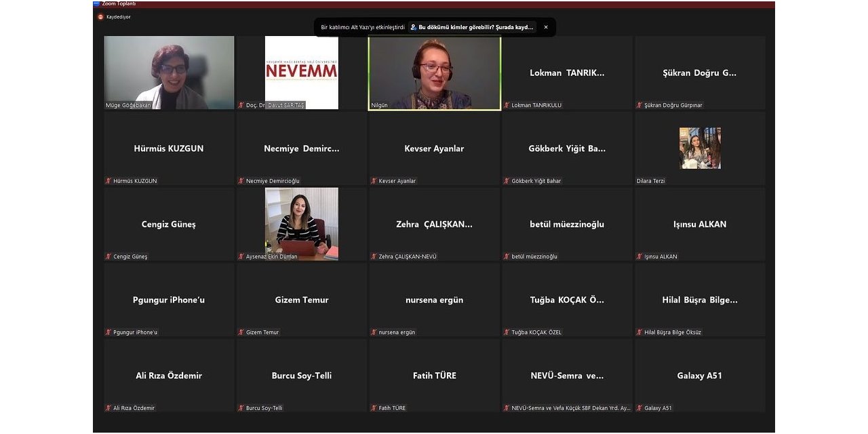Click muted mic icon beside Cengiz Güneş
This screenshot has width=868, height=434.
108,256
